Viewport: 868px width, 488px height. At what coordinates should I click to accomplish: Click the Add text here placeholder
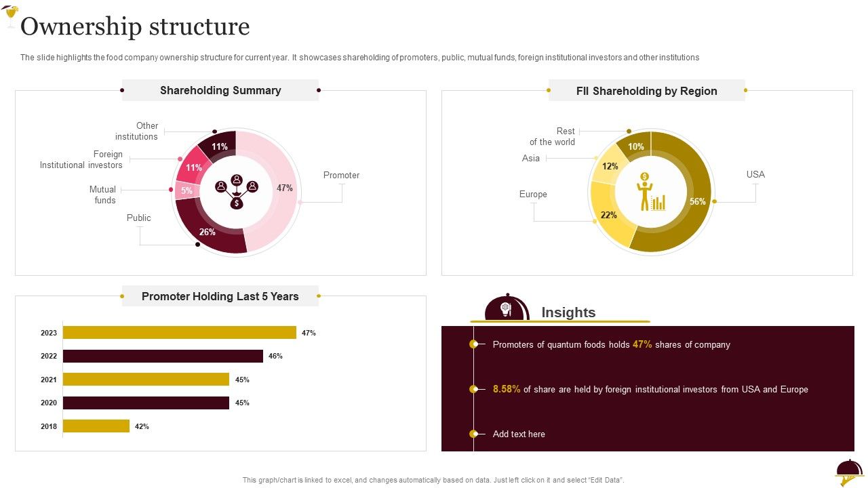click(519, 434)
